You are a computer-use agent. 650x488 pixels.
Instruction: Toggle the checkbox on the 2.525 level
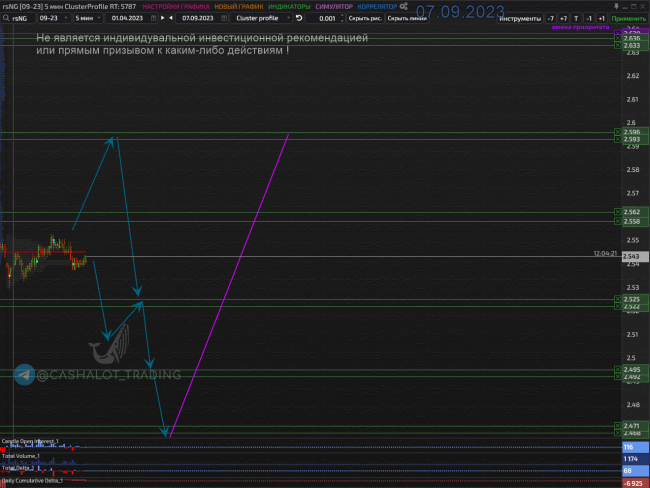point(617,299)
